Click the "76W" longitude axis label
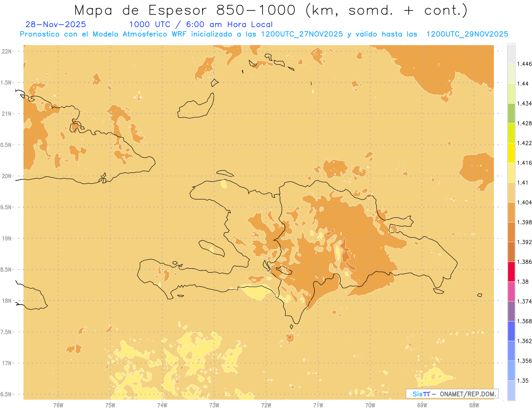Viewport: 532px width, 411px height. pyautogui.click(x=58, y=405)
